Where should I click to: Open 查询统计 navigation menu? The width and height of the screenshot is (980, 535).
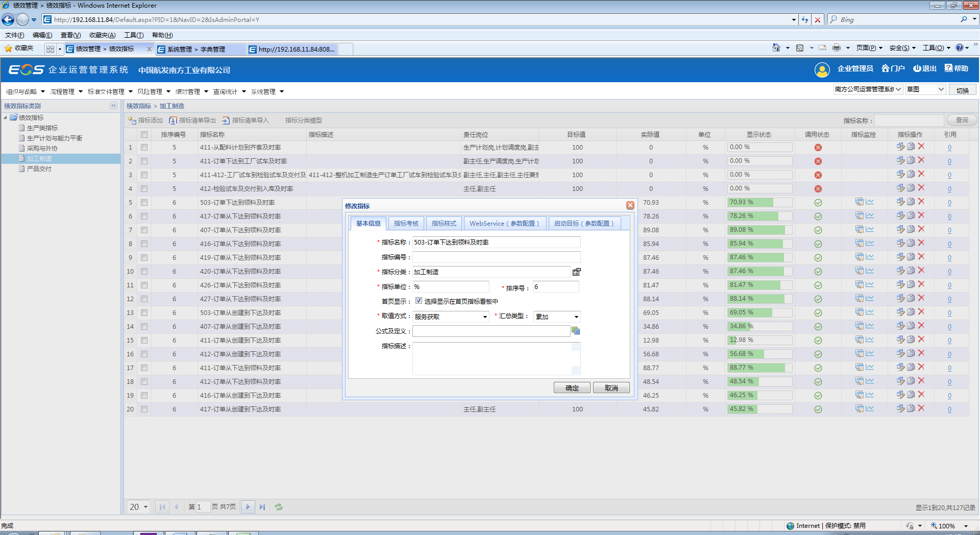pos(230,92)
